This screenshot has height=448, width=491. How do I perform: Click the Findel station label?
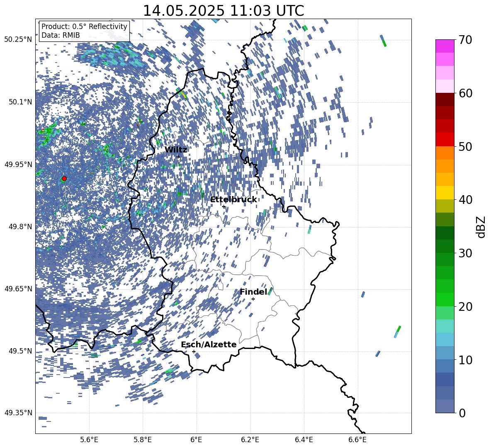tap(253, 292)
